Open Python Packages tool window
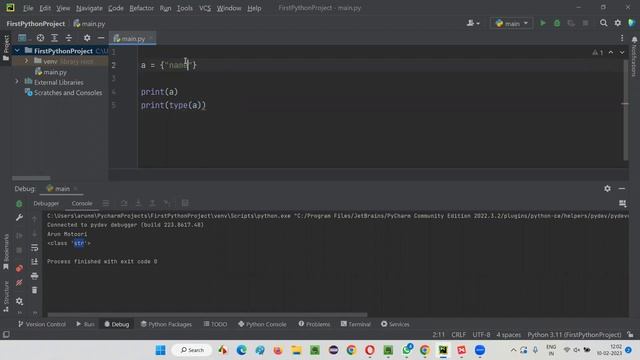The image size is (640, 360). 166,324
